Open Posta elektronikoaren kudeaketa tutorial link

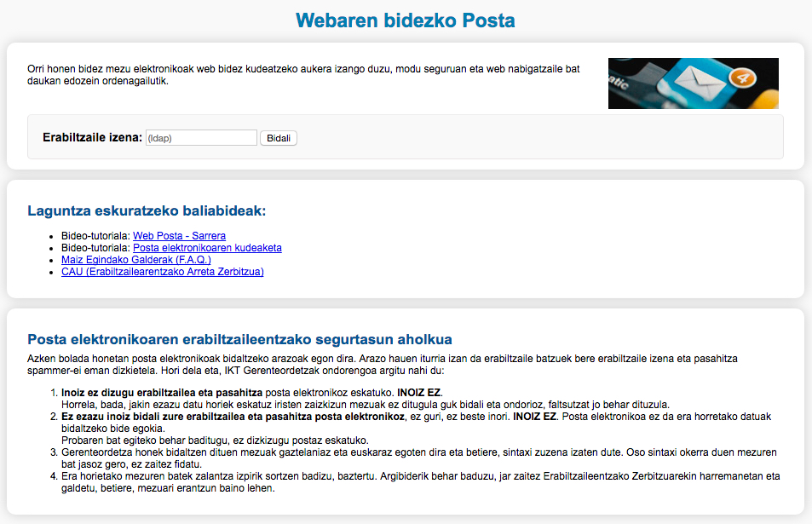(207, 248)
